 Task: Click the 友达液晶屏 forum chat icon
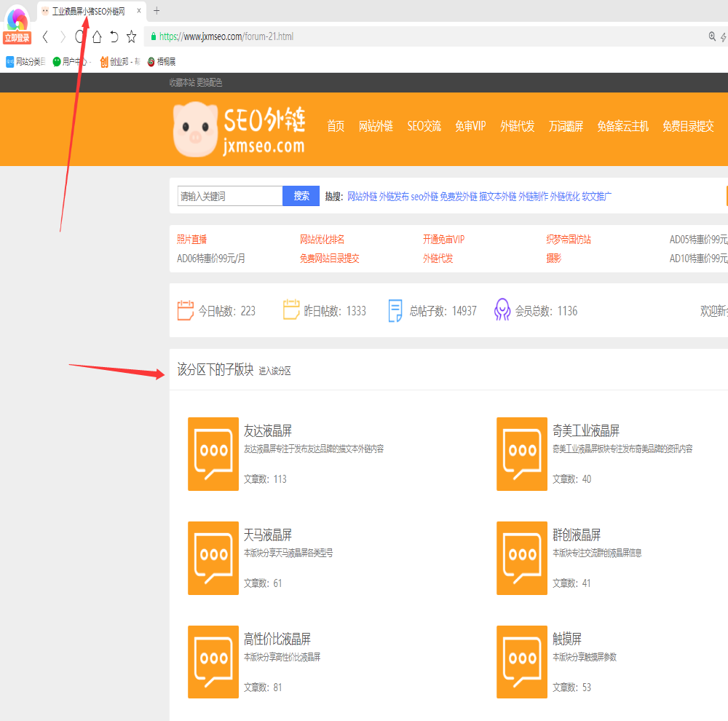coord(213,454)
